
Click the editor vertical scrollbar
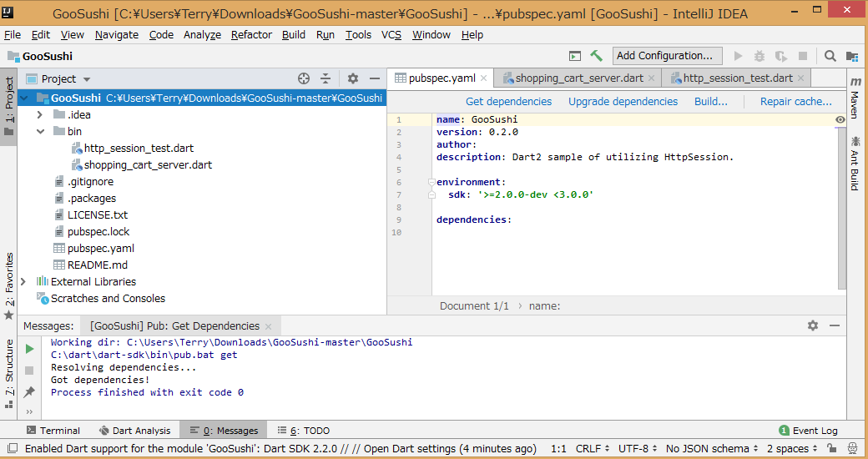pos(841,208)
